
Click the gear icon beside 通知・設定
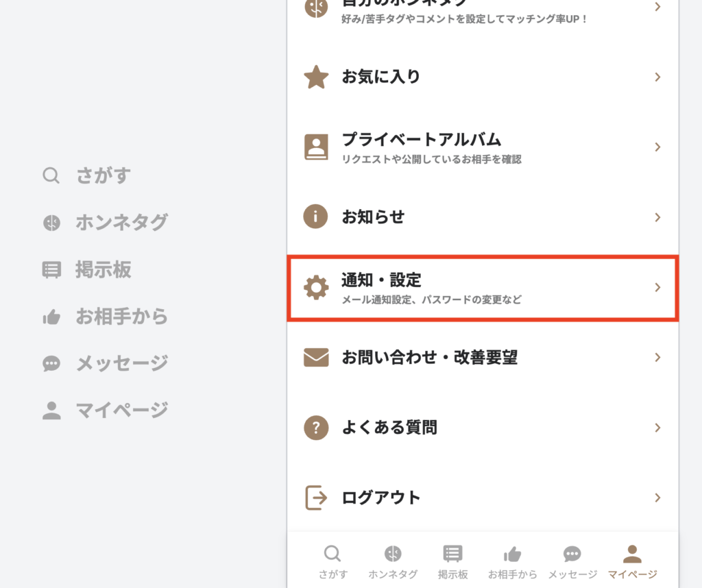[x=315, y=287]
